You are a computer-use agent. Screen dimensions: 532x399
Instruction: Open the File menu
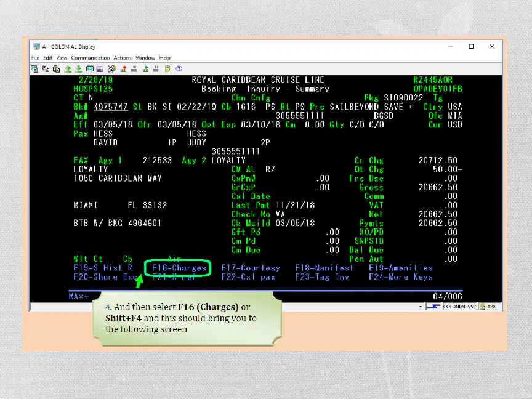[x=35, y=58]
